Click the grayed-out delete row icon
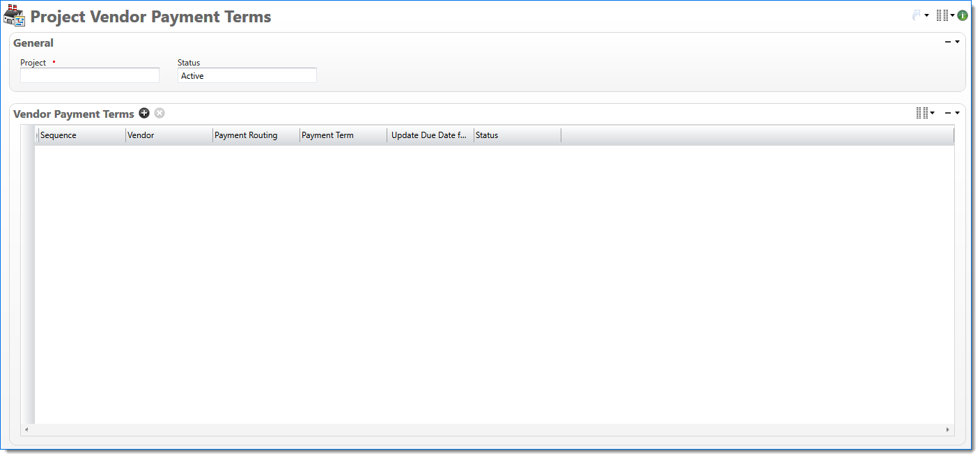 (160, 113)
